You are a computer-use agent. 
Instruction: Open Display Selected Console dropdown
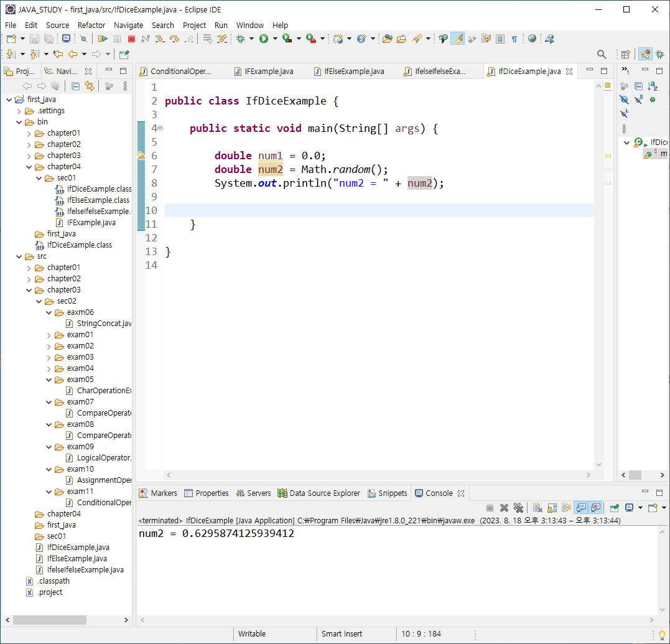(640, 508)
